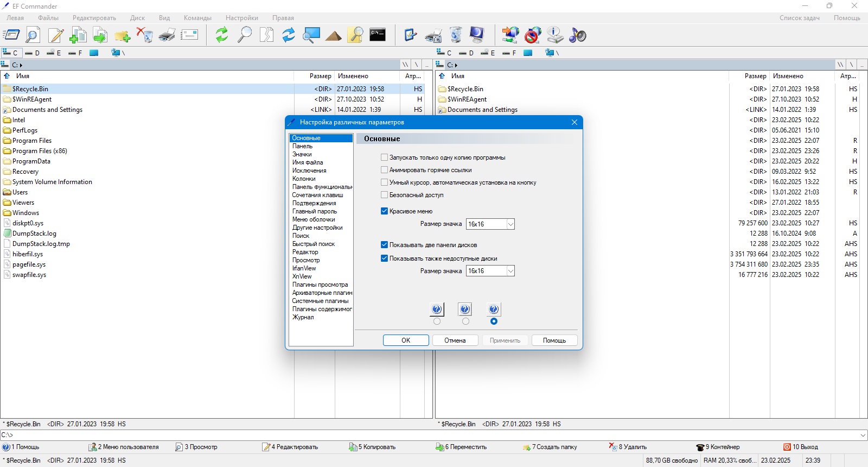The height and width of the screenshot is (467, 868).
Task: Open the 'Настройки' menu
Action: (242, 18)
